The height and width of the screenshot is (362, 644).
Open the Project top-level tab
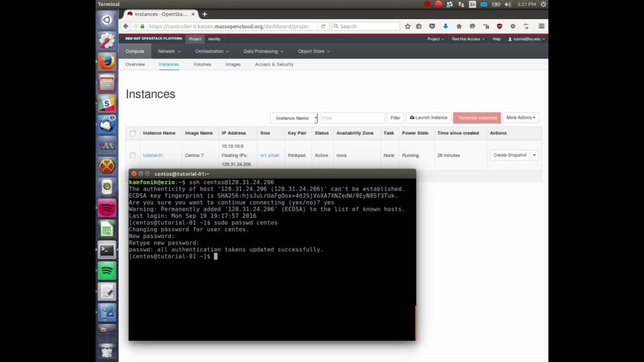[195, 39]
